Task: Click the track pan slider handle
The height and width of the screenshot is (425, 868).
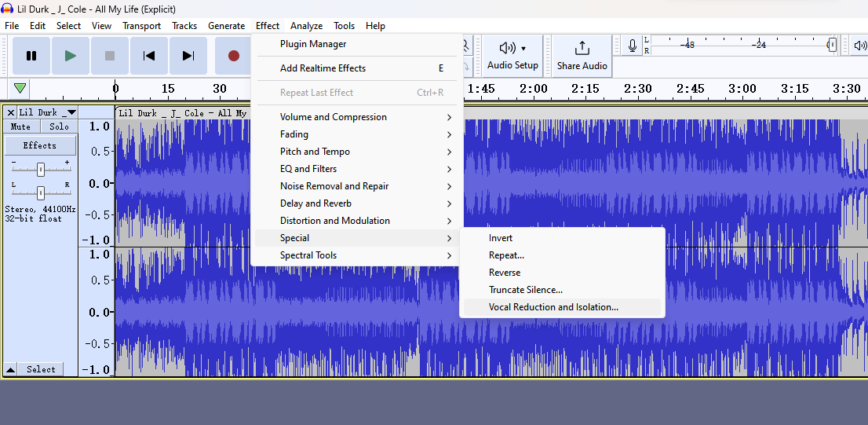Action: (x=40, y=192)
